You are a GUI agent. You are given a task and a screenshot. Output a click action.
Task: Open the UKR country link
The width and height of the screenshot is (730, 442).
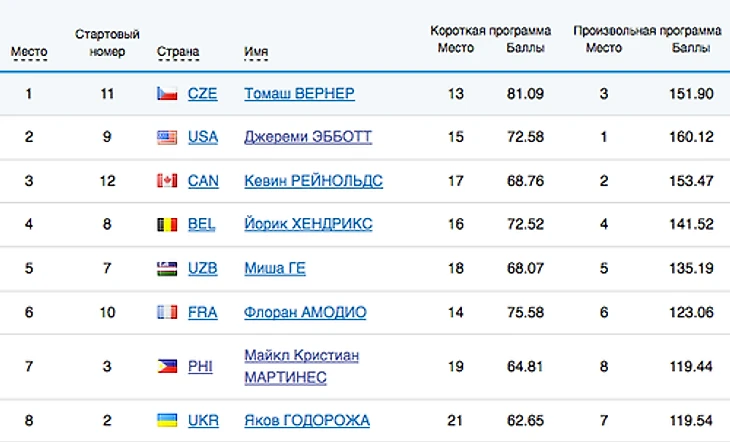pos(203,421)
